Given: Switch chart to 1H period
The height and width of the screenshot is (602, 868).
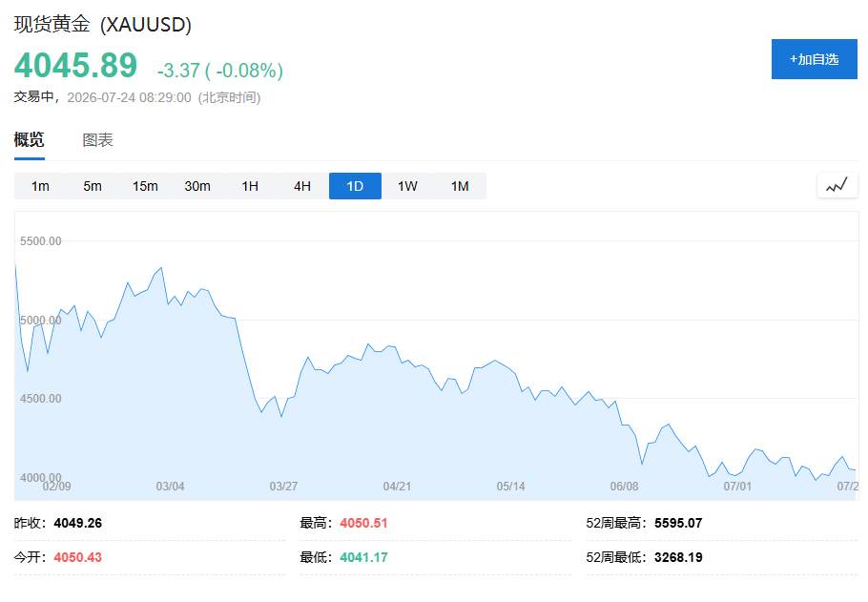Looking at the screenshot, I should [250, 186].
